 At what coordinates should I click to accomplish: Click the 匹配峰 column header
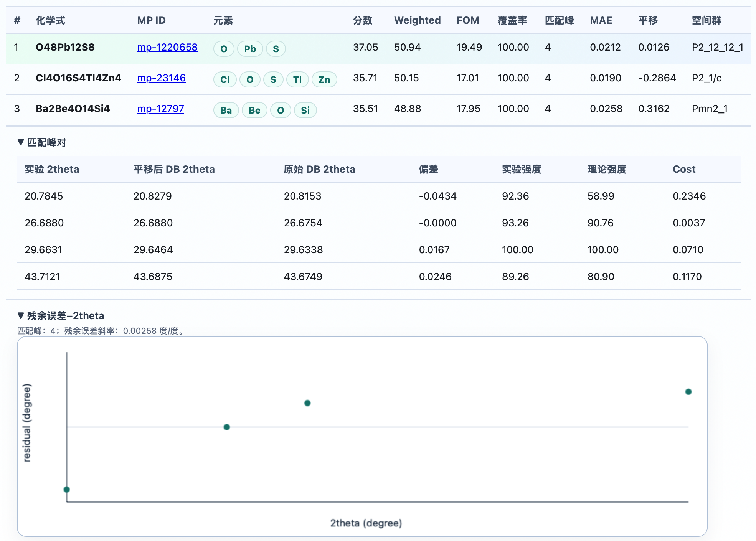pyautogui.click(x=560, y=20)
